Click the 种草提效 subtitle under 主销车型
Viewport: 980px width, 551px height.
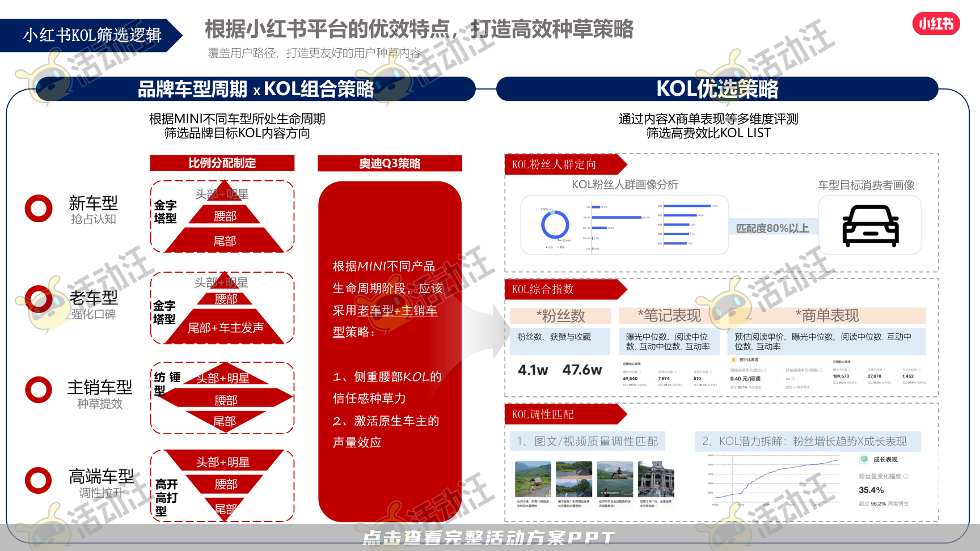(100, 404)
